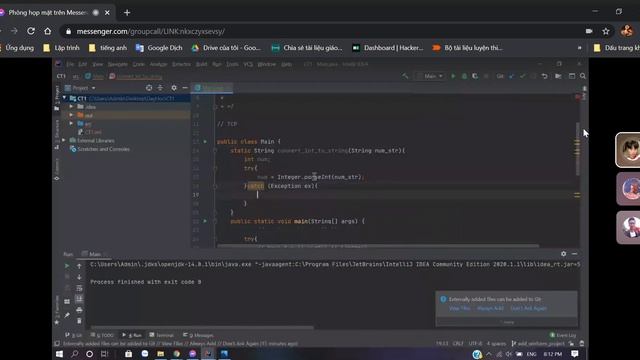This screenshot has height=360, width=640.
Task: Open the Navigate menu
Action: pos(118,64)
